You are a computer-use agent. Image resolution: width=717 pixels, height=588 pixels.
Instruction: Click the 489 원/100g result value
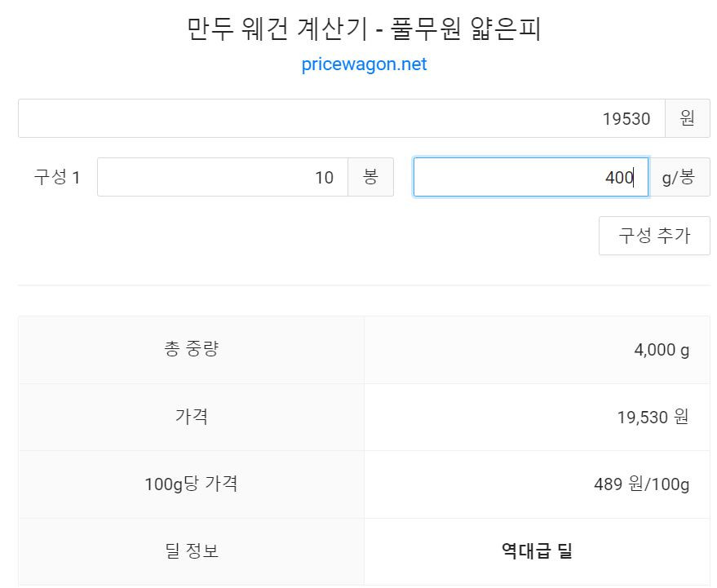[642, 484]
